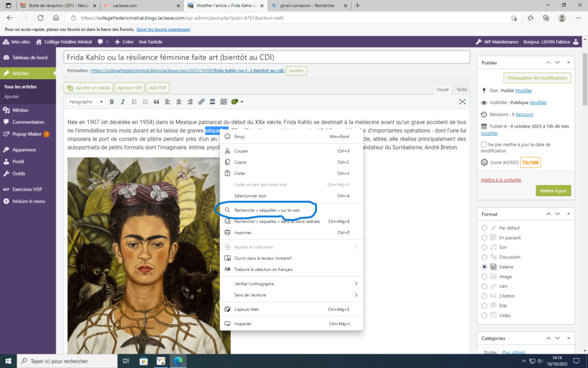Image resolution: width=588 pixels, height=368 pixels.
Task: Open the green shortcode button dropdown arrow
Action: [x=242, y=101]
